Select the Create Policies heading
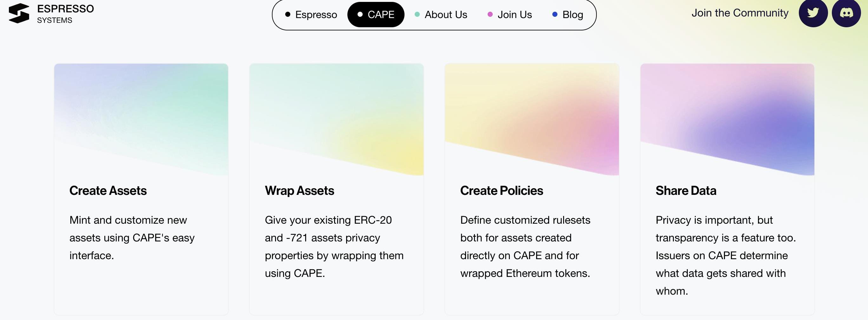Screen dimensions: 868x320 coord(501,191)
